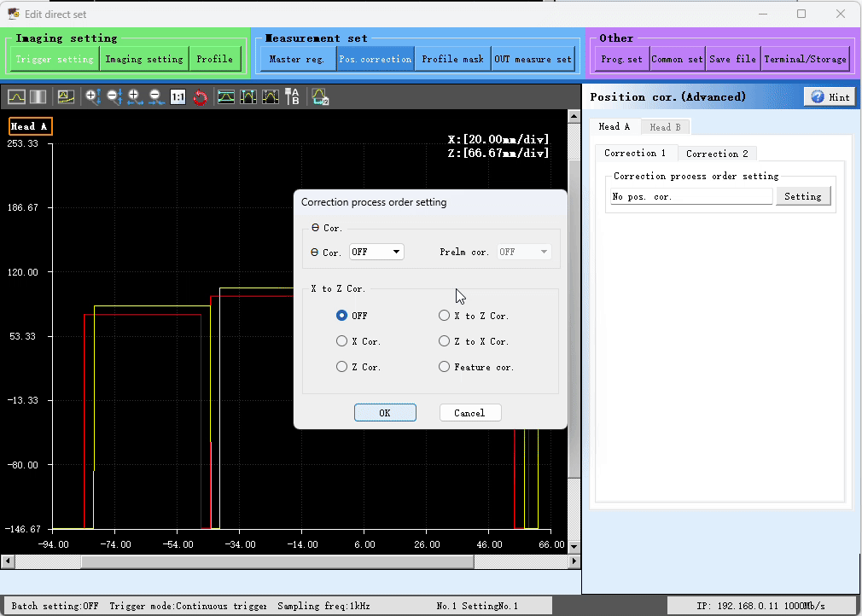The image size is (862, 616).
Task: Open the Imaging setting tab
Action: 144,59
